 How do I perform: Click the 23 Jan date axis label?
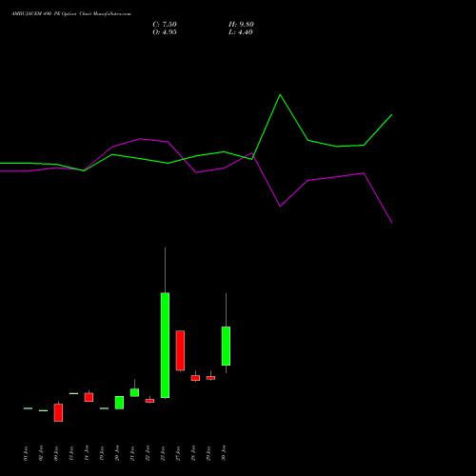[x=163, y=453]
